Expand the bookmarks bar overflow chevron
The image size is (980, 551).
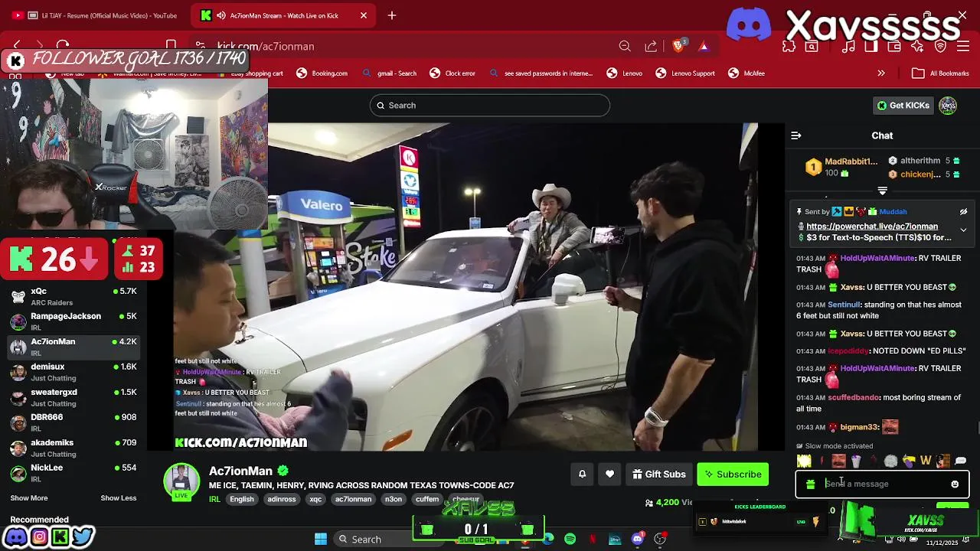(881, 73)
